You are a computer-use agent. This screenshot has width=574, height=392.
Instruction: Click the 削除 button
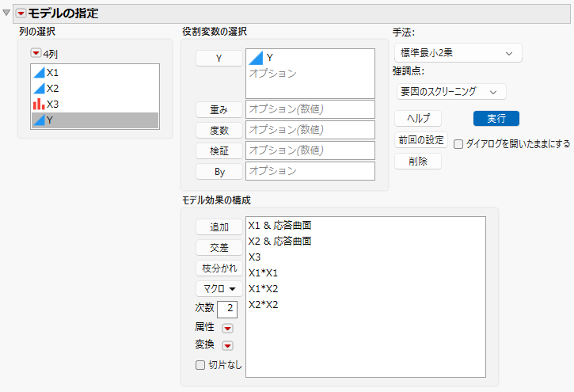[418, 161]
